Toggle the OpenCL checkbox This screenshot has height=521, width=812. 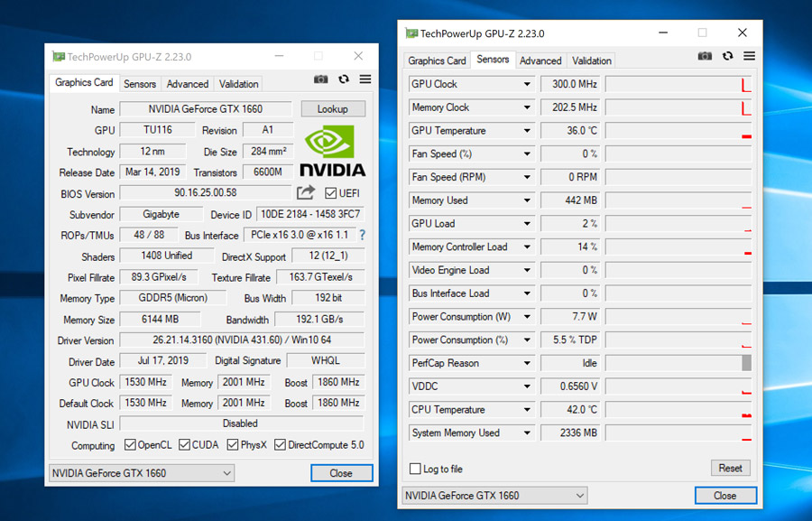tap(130, 445)
